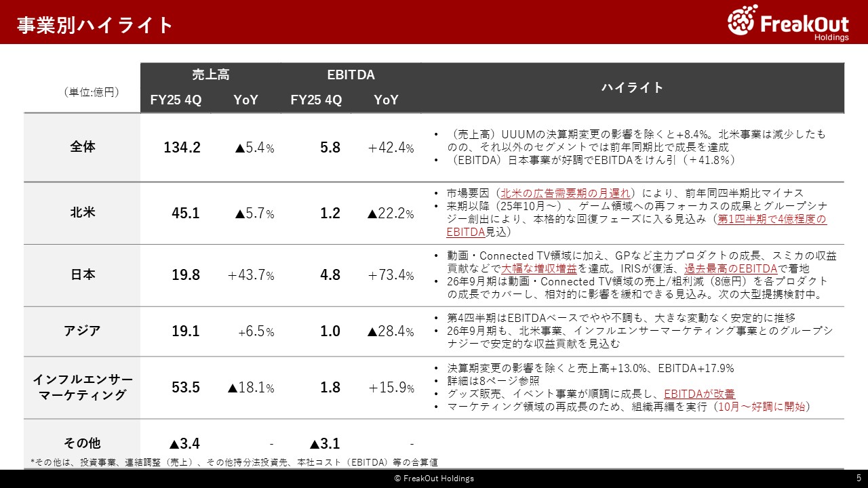Click the underlined 北米の広告需要期の月遅れ text
Screen dimensions: 868x488
(566, 193)
